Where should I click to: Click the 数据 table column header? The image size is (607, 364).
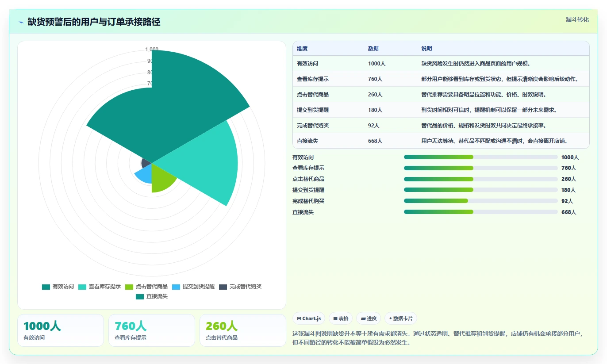373,49
